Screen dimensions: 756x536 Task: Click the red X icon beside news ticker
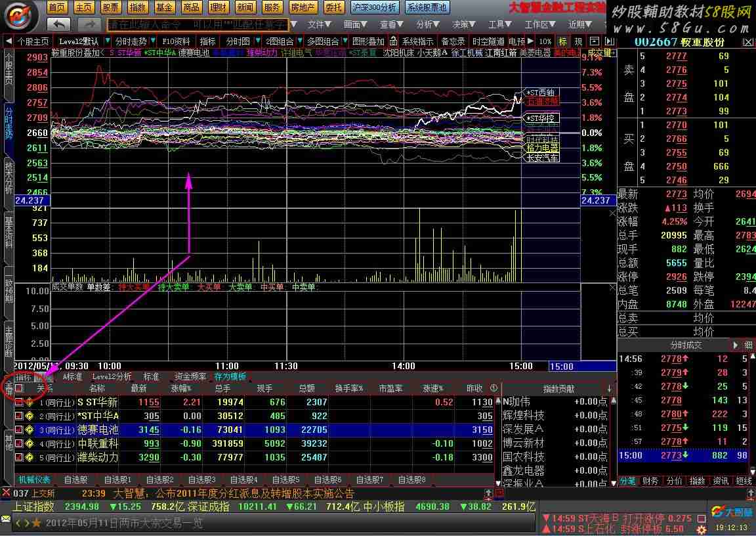pos(6,493)
